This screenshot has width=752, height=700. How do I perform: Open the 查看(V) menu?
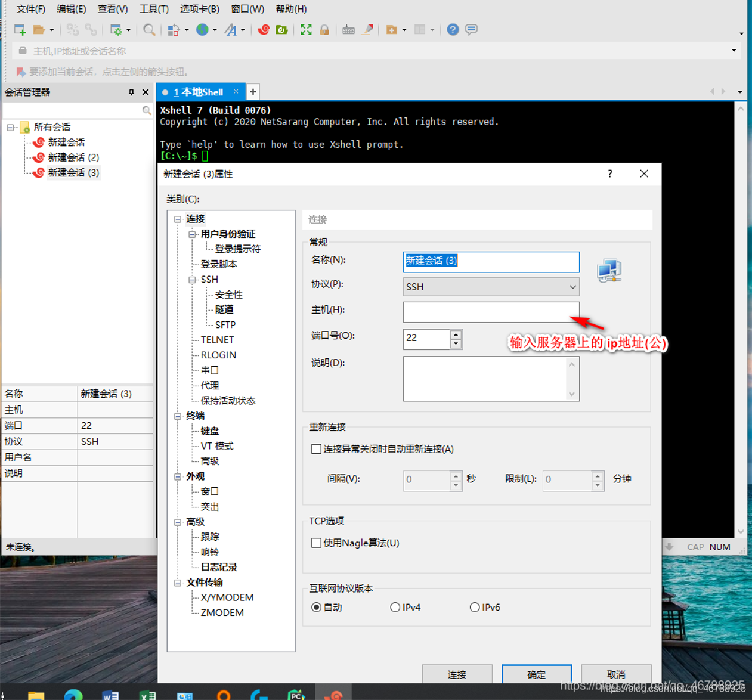(113, 9)
